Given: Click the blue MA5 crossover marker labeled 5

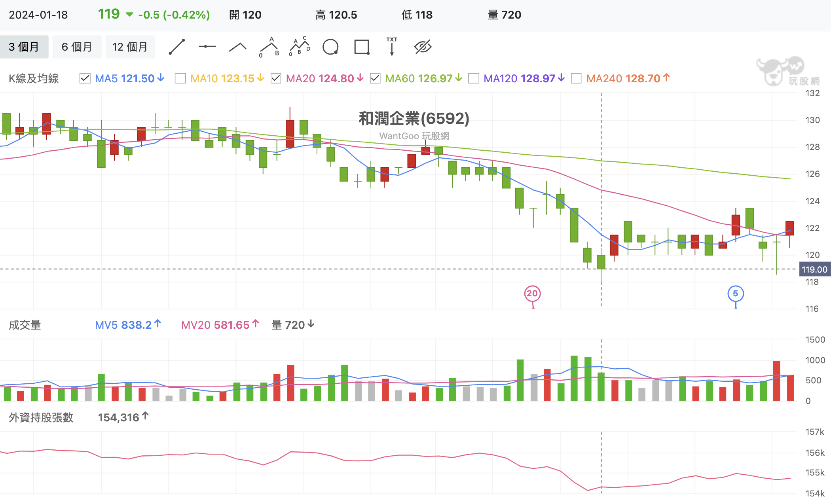Looking at the screenshot, I should pos(736,294).
